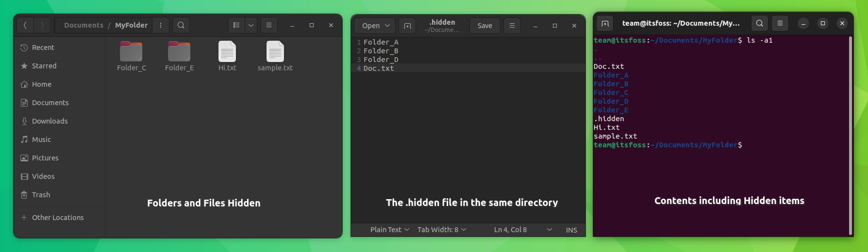Viewport: 868px width, 252px height.
Task: Open Tab Width dropdown
Action: coord(442,230)
